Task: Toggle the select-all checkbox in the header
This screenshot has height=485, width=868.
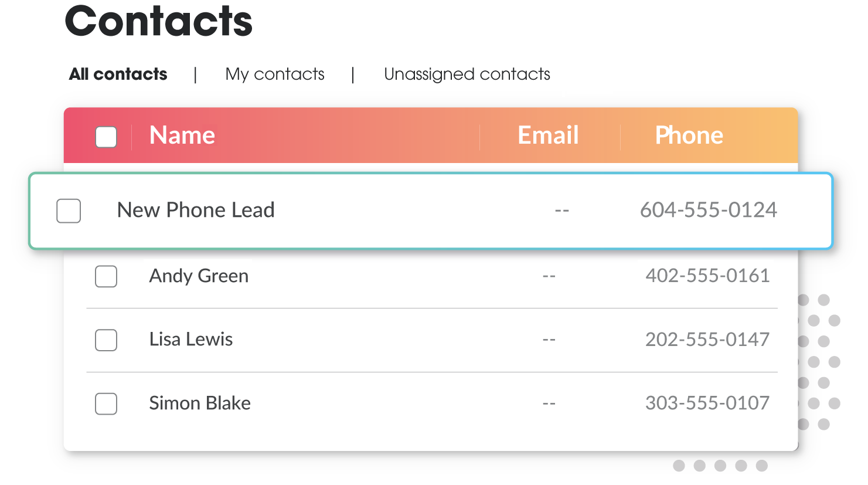Action: click(x=106, y=137)
